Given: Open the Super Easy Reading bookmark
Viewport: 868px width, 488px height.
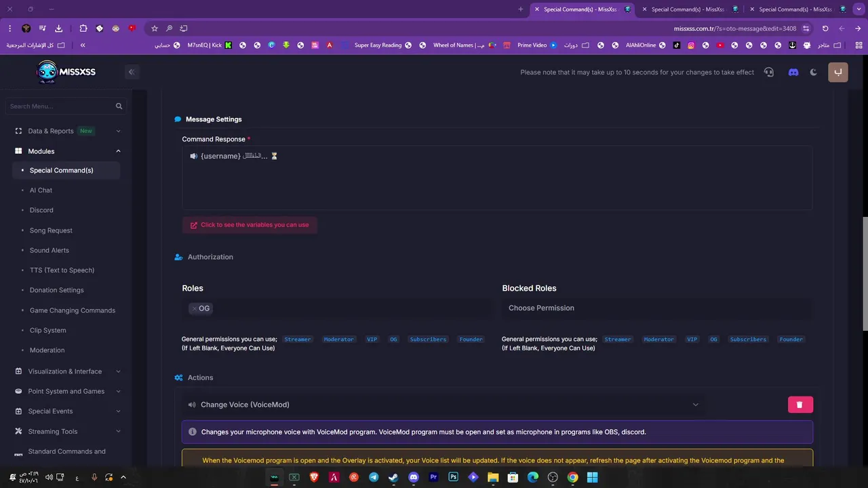Looking at the screenshot, I should 382,45.
